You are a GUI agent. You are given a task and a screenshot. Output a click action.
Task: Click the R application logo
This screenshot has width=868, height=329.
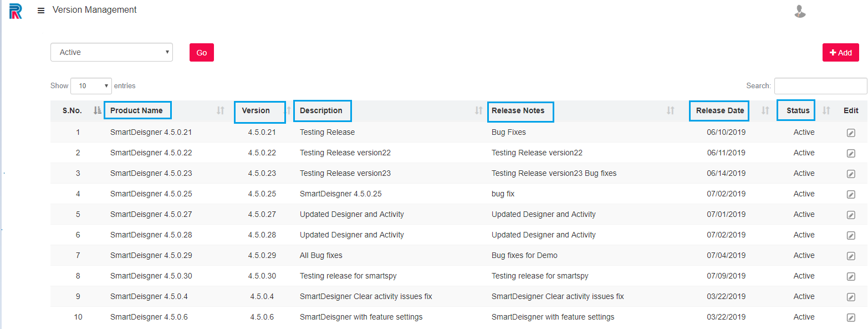click(15, 11)
